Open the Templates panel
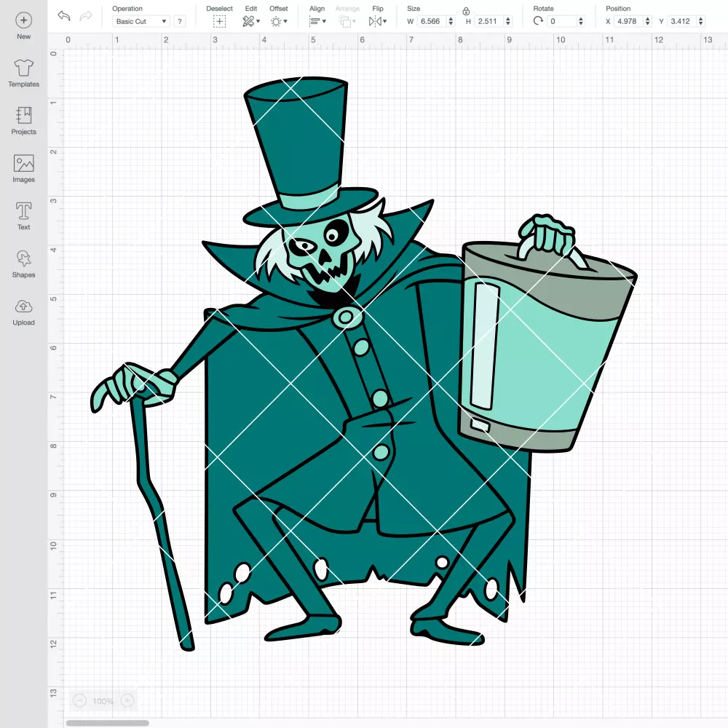 point(24,74)
